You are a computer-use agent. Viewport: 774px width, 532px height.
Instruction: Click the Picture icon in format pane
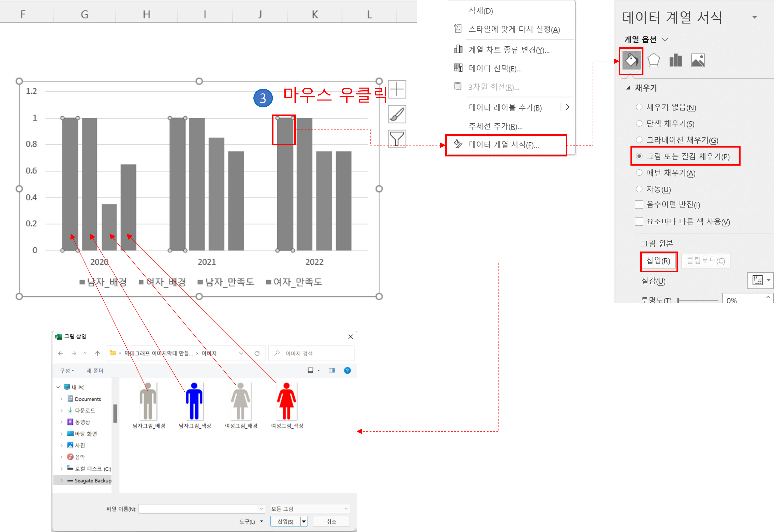pos(698,61)
